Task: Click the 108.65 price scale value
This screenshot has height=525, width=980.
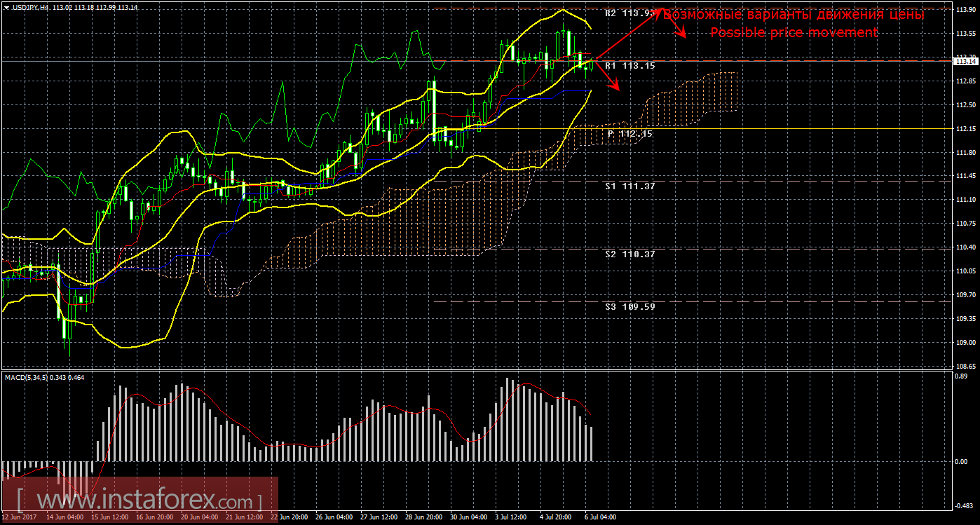Action: point(966,367)
